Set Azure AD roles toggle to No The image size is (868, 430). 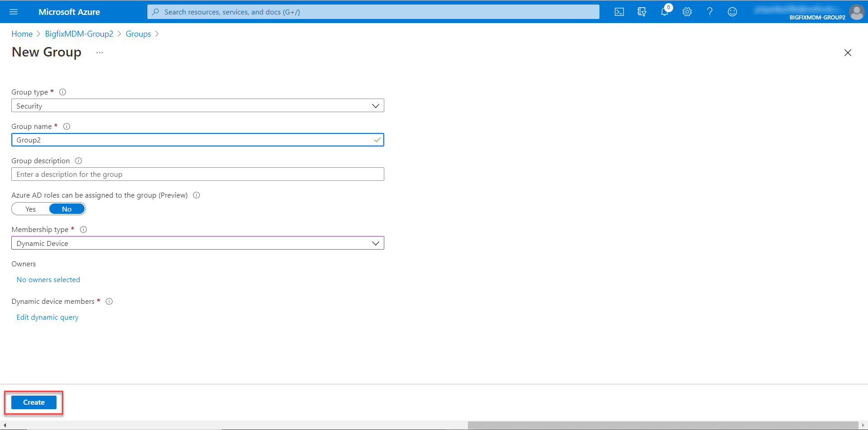67,209
